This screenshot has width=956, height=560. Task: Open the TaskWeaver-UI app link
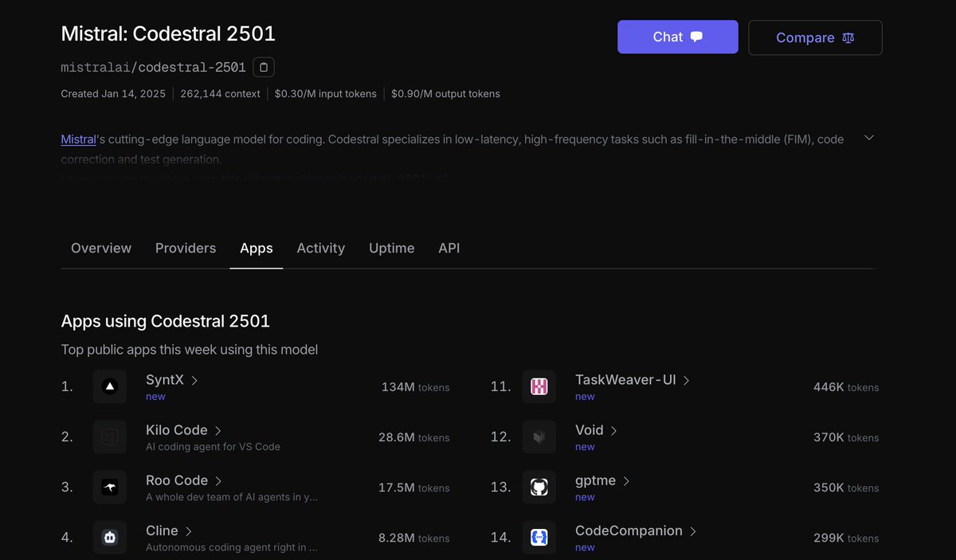coord(625,380)
